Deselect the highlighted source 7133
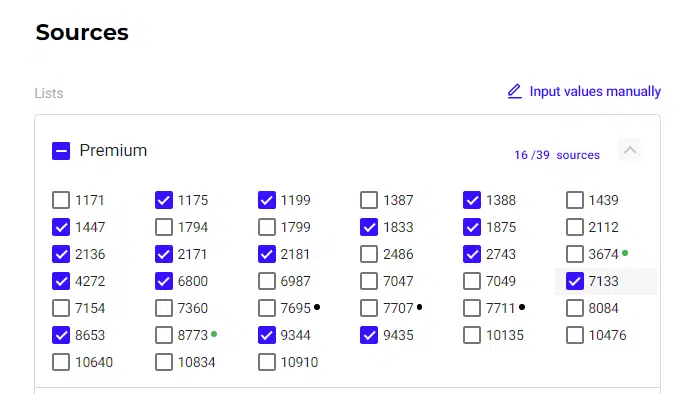 click(575, 281)
